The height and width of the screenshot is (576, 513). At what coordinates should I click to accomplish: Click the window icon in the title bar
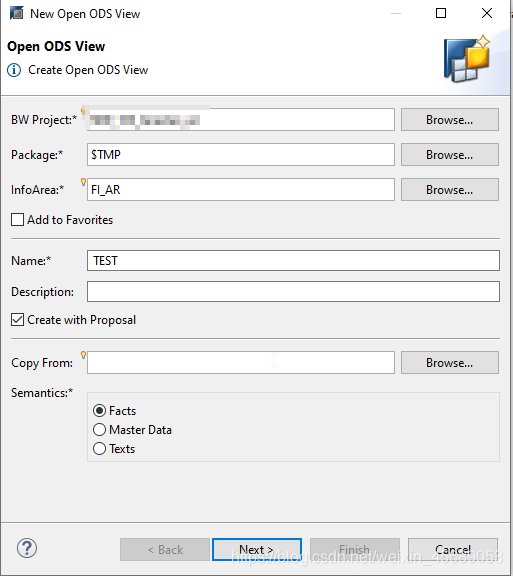(x=17, y=13)
